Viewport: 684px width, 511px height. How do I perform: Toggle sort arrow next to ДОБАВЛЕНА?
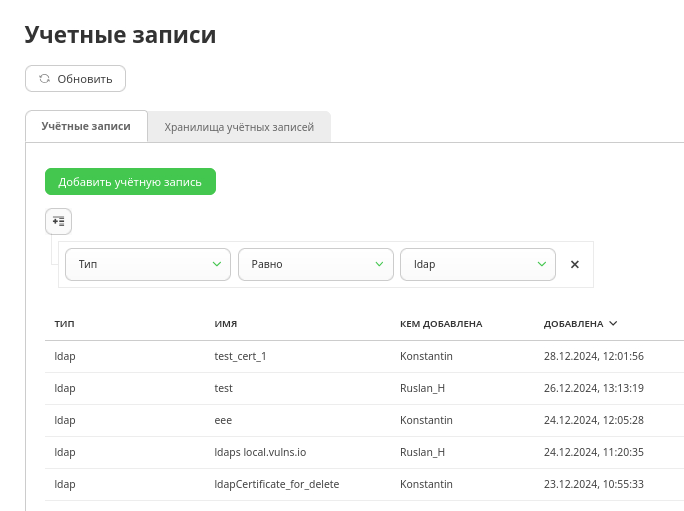click(x=613, y=323)
